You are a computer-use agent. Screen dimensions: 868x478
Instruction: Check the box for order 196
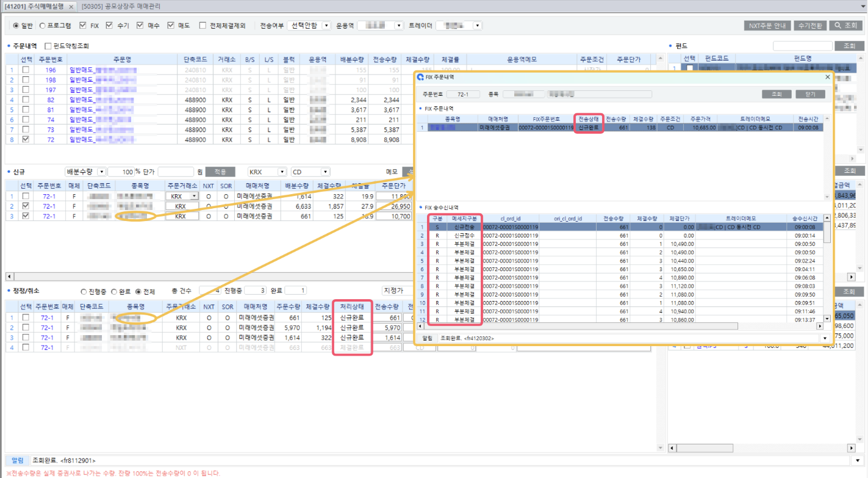(x=26, y=70)
